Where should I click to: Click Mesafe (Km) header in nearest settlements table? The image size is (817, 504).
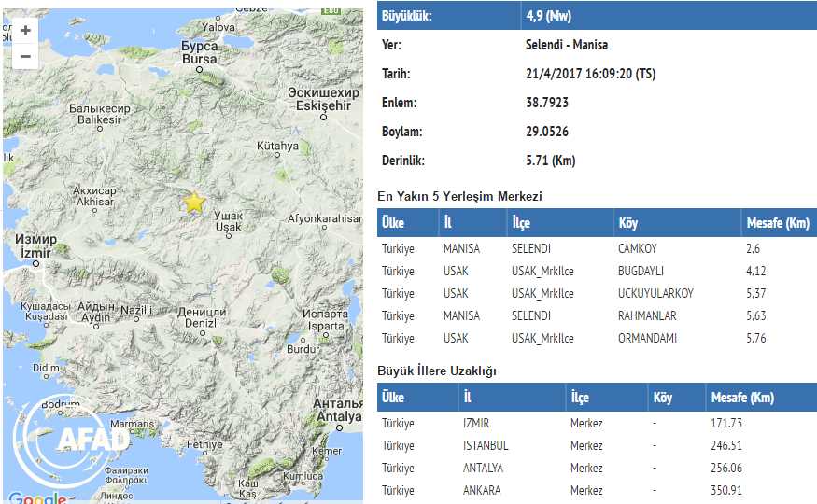click(x=777, y=223)
